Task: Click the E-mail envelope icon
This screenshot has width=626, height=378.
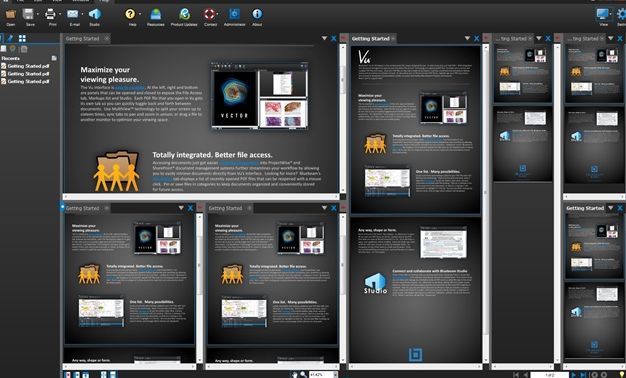Action: click(x=73, y=15)
